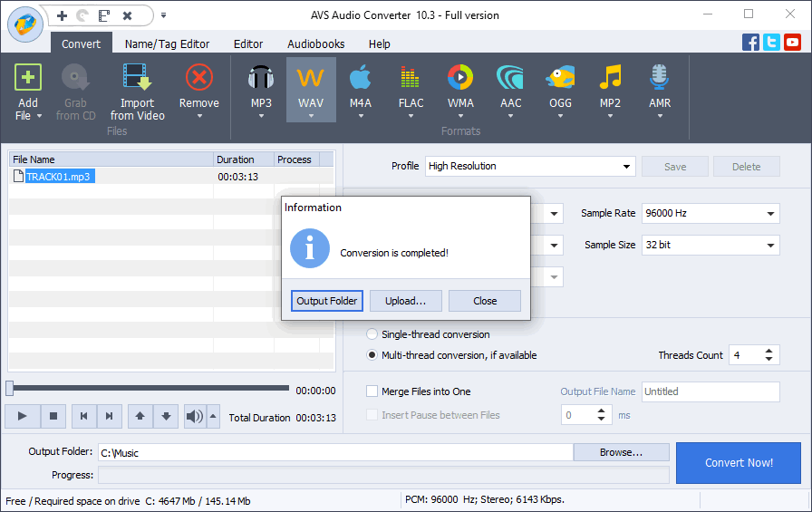Move file up in list
The height and width of the screenshot is (512, 812).
click(x=140, y=416)
